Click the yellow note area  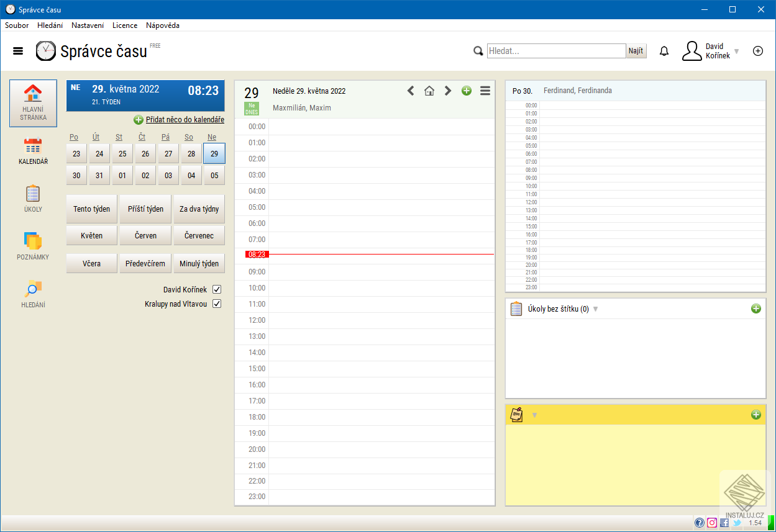tap(636, 465)
